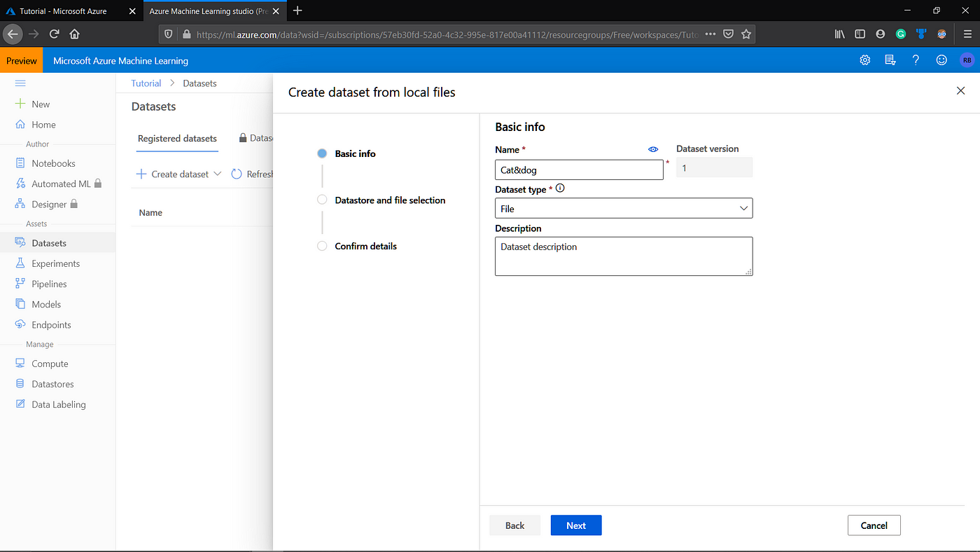Select the Datastore and file selection step
Viewport: 980px width, 552px height.
click(x=390, y=200)
